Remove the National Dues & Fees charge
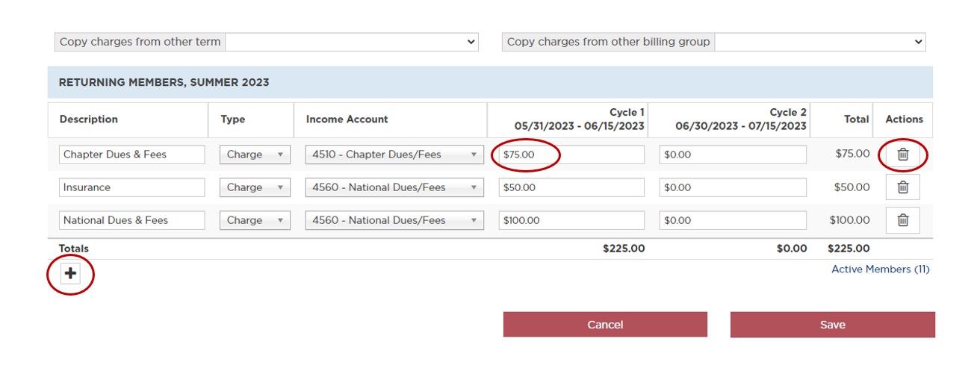Image resolution: width=980 pixels, height=368 pixels. click(902, 220)
